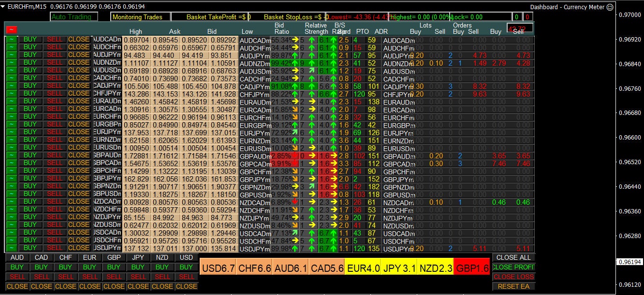Image resolution: width=644 pixels, height=295 pixels.
Task: Click CLOSE ALL to exit all trades
Action: (514, 257)
